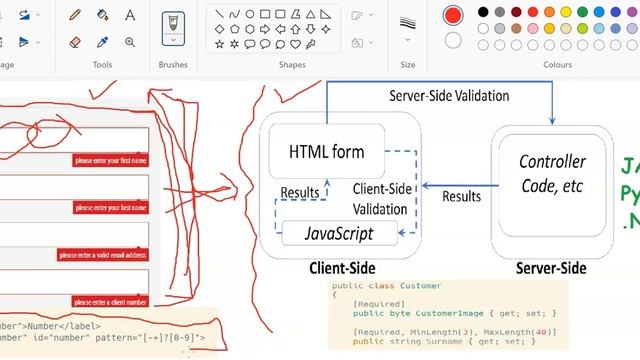
Task: Pick the pink rose colour swatch
Action: (533, 28)
